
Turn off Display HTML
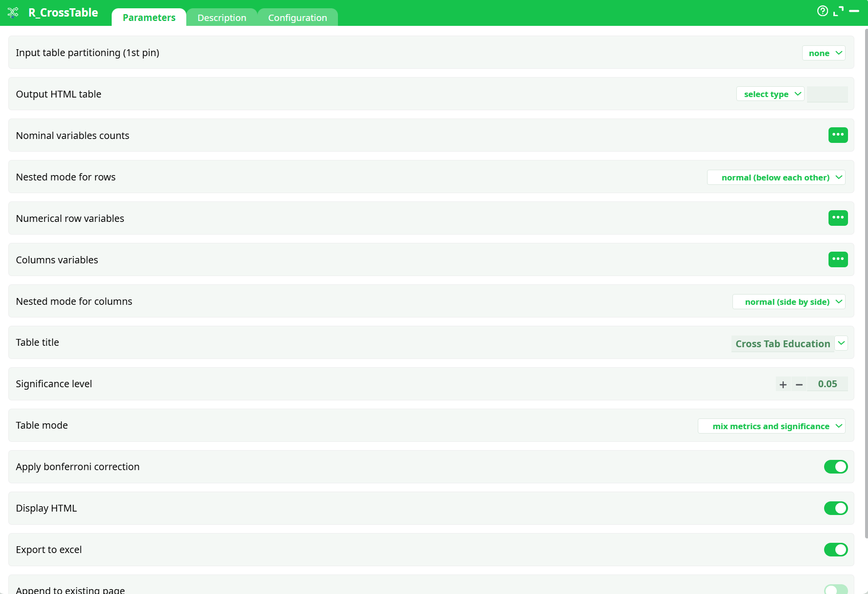coord(836,508)
